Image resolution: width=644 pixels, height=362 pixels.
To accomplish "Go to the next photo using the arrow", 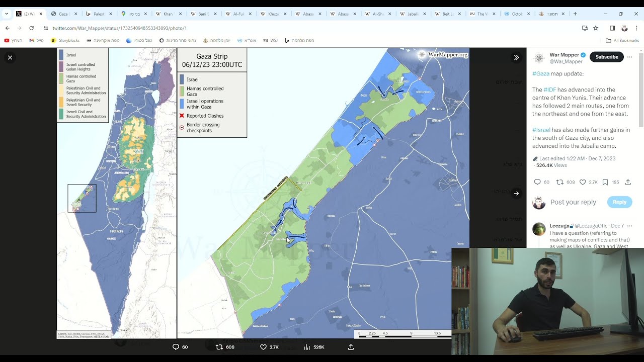I will [x=516, y=193].
